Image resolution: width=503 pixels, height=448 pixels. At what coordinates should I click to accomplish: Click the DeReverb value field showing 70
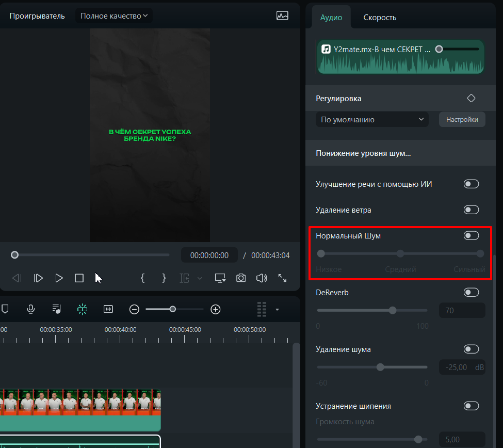coord(462,310)
